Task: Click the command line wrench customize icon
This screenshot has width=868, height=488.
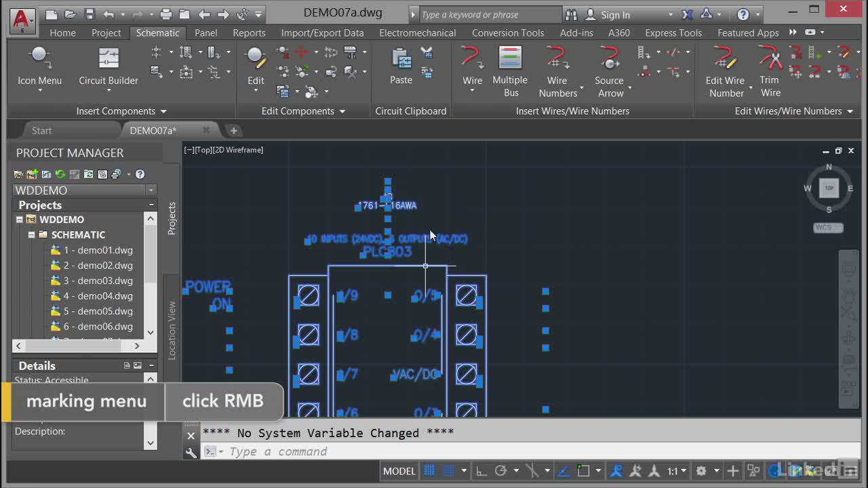Action: coord(191,452)
